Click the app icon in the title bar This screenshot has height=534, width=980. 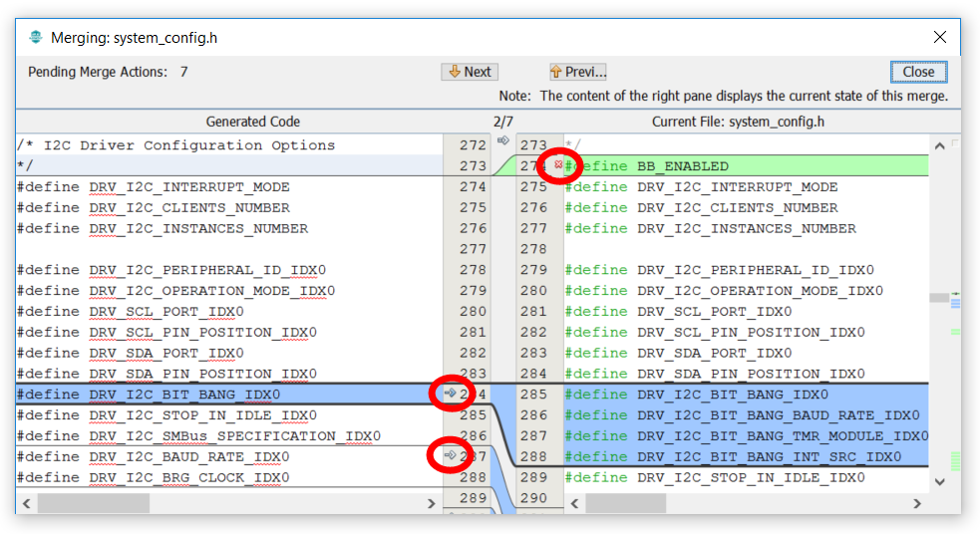[36, 38]
